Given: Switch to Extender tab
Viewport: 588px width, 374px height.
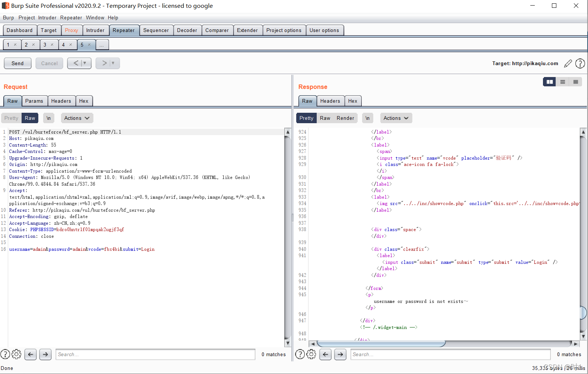Looking at the screenshot, I should pos(247,30).
